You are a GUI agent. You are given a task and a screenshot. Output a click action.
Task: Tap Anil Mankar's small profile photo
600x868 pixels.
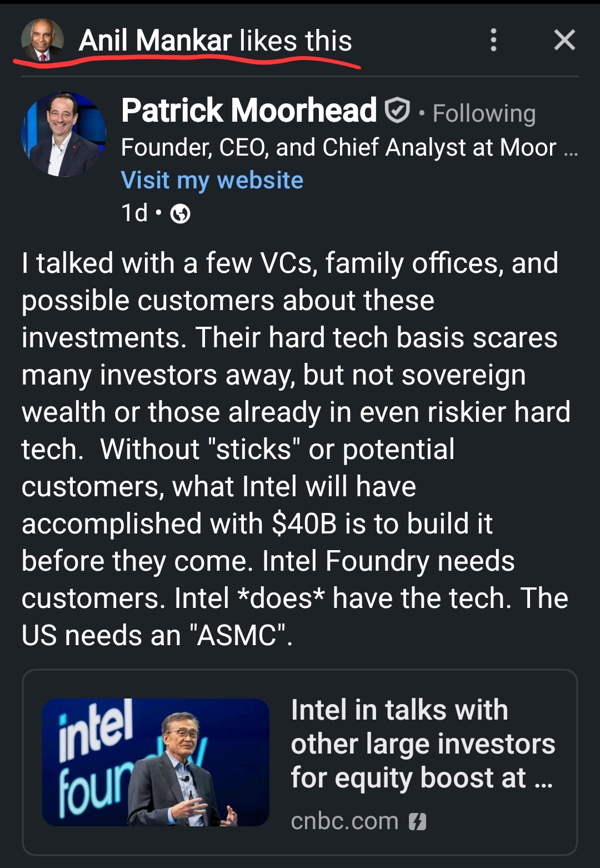coord(42,40)
